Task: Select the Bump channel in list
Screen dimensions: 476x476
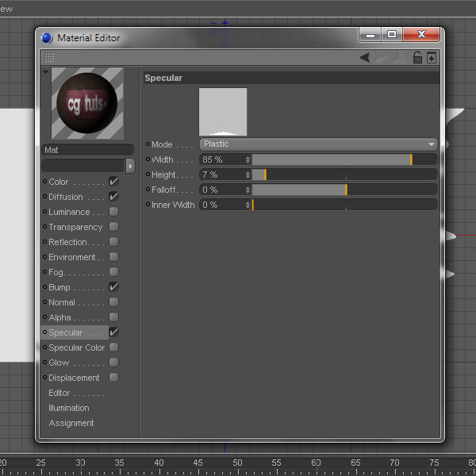Action: coord(59,287)
